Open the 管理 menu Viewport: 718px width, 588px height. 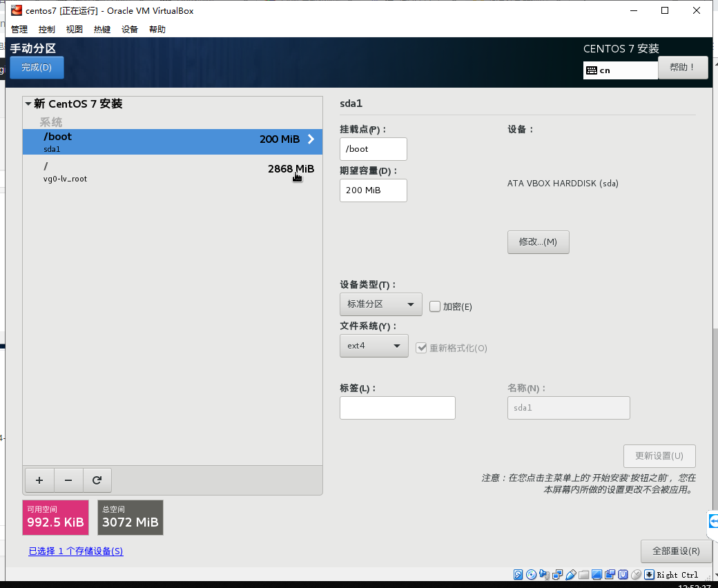[x=19, y=29]
